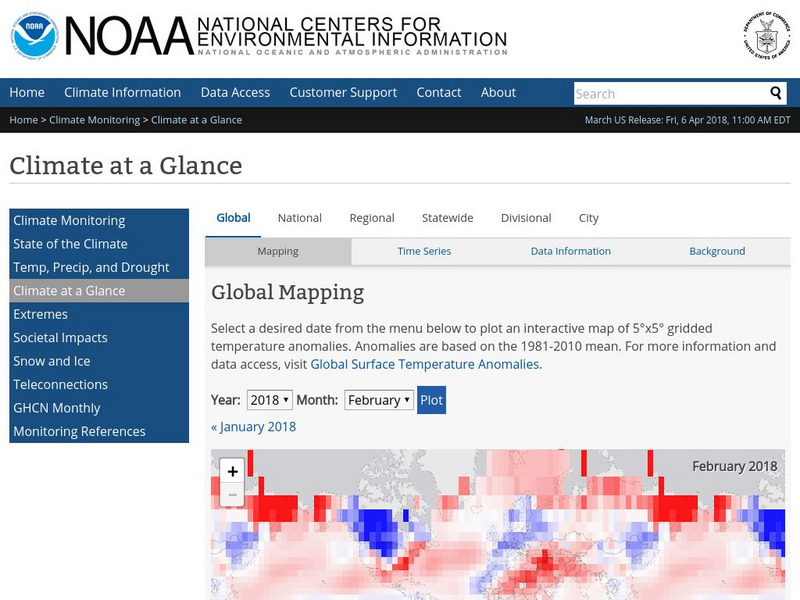Open Climate Information in top navigation
This screenshot has height=600, width=800.
tap(122, 92)
